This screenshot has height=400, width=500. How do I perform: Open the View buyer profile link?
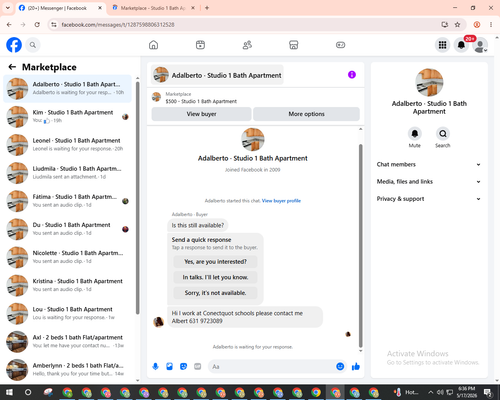281,201
